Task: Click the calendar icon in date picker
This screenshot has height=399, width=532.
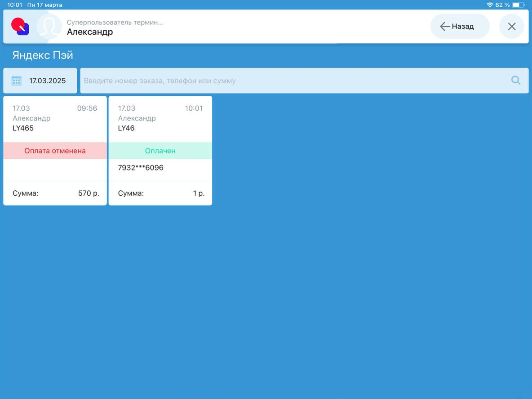Action: (x=16, y=81)
